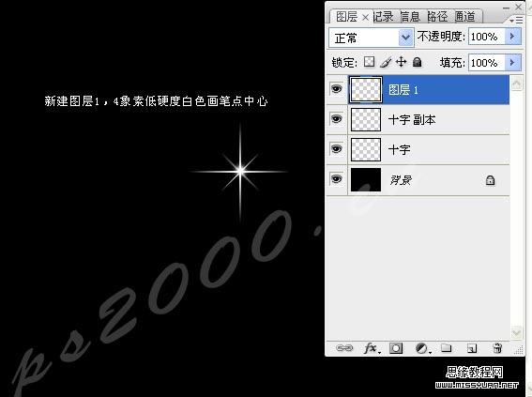The width and height of the screenshot is (532, 397).
Task: Lock transparent pixels
Action: (369, 62)
